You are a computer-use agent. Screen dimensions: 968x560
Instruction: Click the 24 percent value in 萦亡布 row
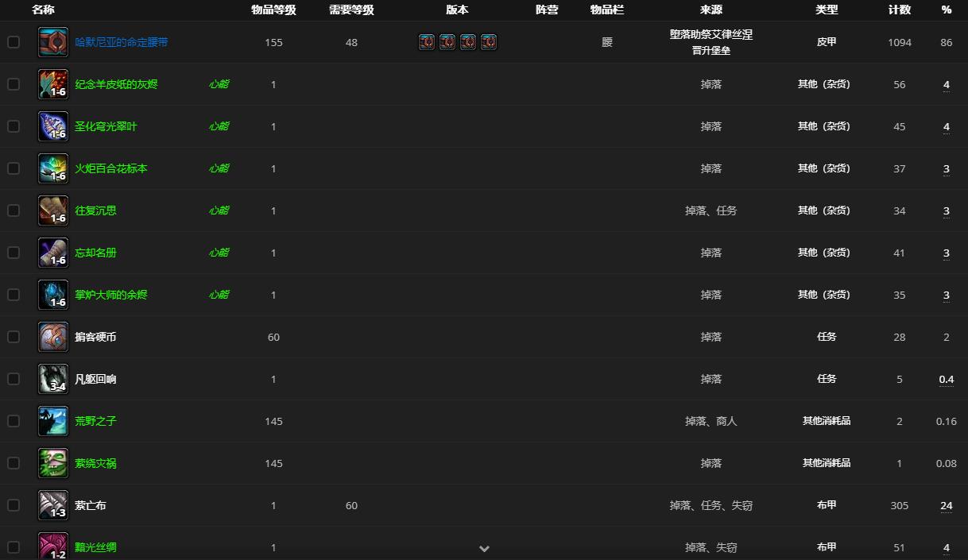[x=947, y=505]
